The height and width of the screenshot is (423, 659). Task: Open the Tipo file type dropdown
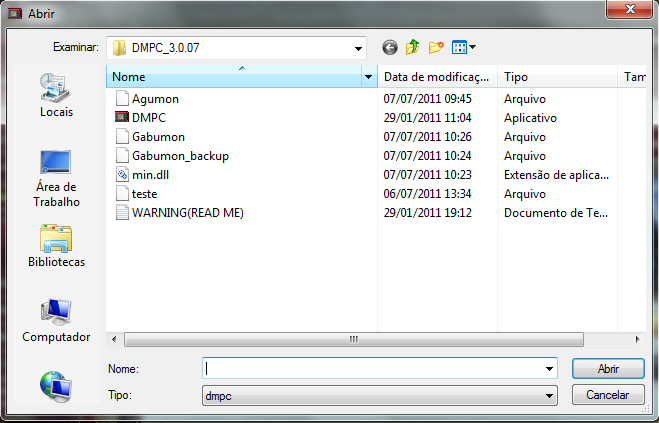549,395
